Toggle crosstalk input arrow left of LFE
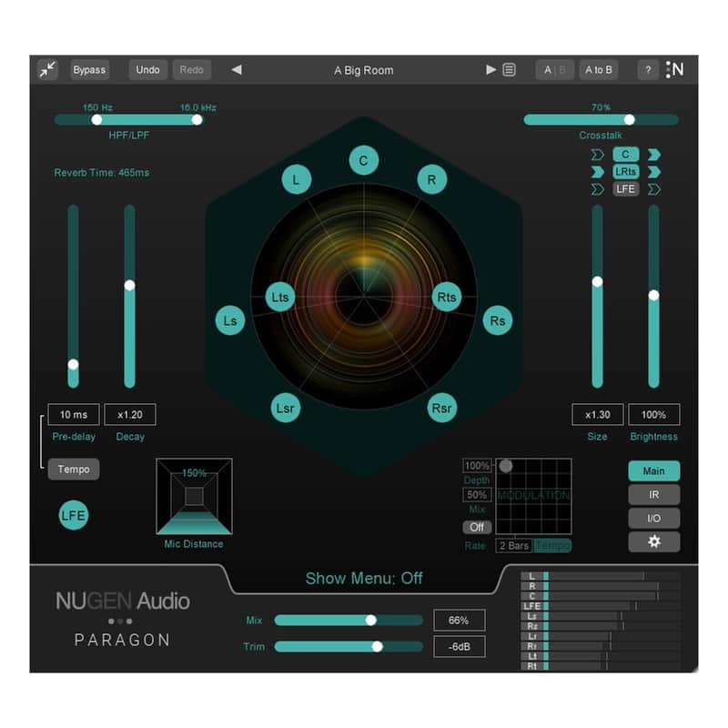 pyautogui.click(x=598, y=189)
